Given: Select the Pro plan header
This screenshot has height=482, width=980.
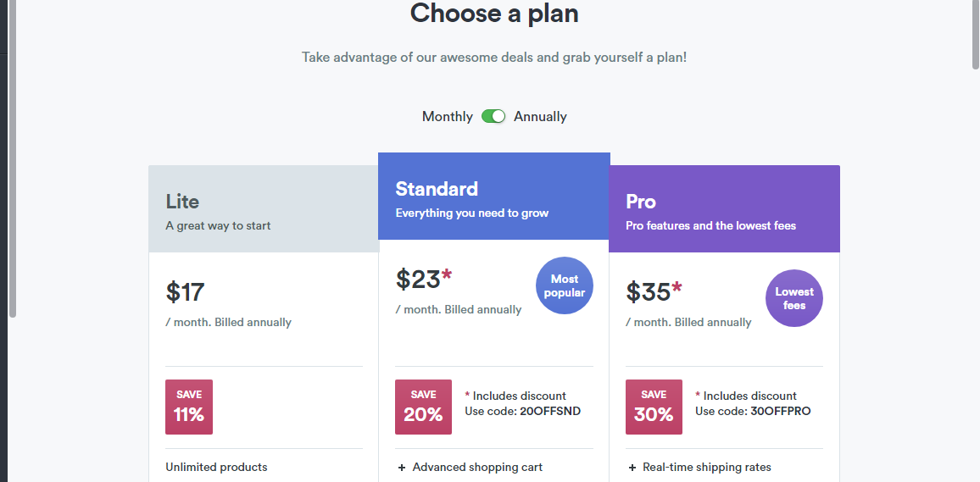Looking at the screenshot, I should tap(724, 209).
